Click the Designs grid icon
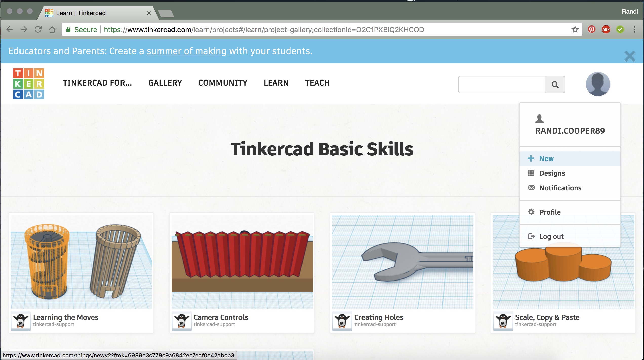The width and height of the screenshot is (644, 360). (x=531, y=173)
